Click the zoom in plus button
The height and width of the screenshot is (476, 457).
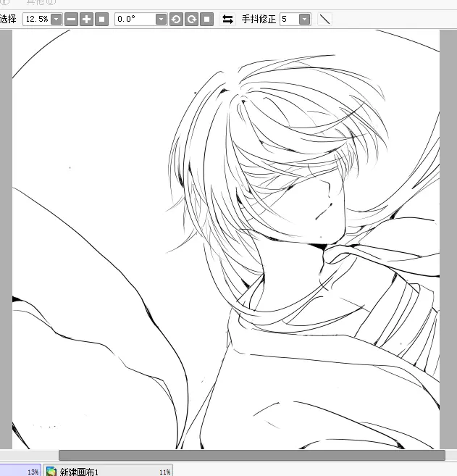86,19
